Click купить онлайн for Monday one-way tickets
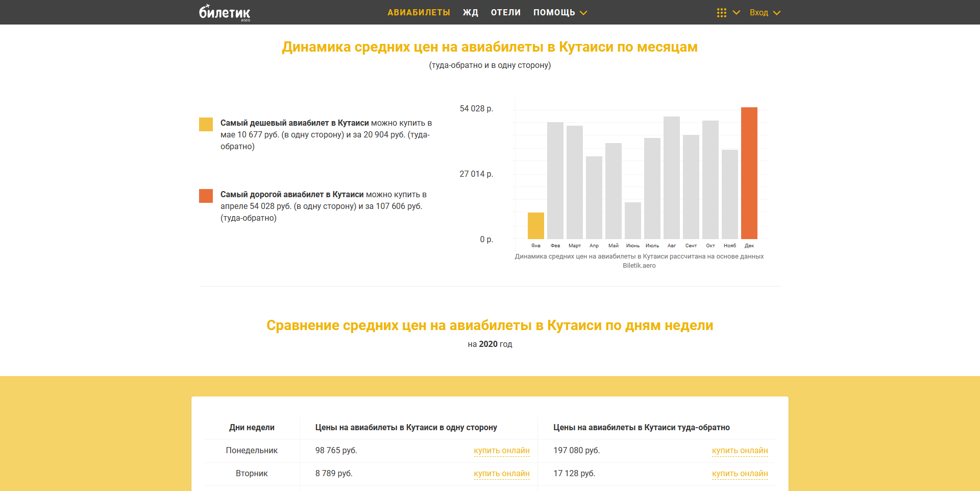 point(502,451)
